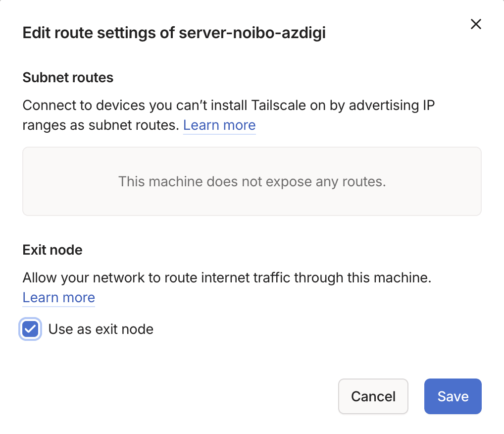The image size is (504, 434).
Task: Open Learn more link under Exit node
Action: (58, 298)
